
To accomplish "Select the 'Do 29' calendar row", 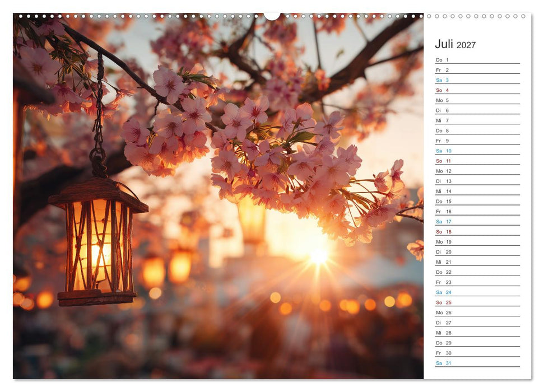I will coord(477,342).
